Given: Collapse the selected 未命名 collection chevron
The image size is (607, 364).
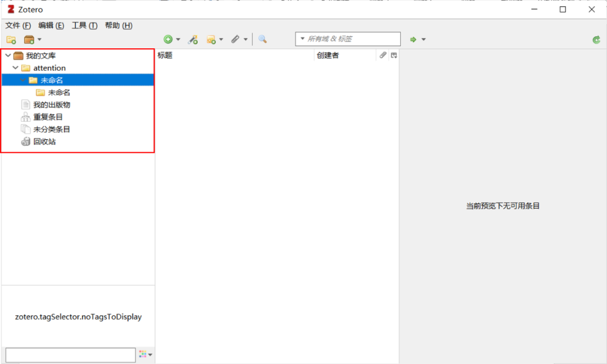Looking at the screenshot, I should 23,80.
